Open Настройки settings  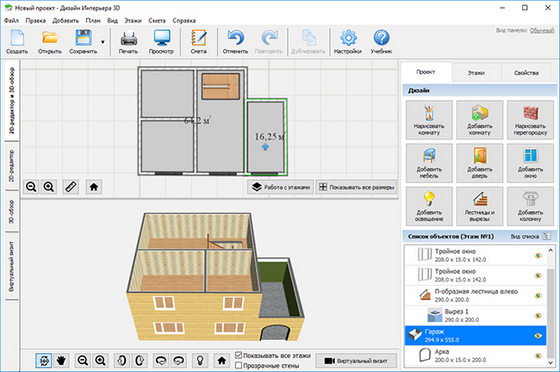[348, 42]
